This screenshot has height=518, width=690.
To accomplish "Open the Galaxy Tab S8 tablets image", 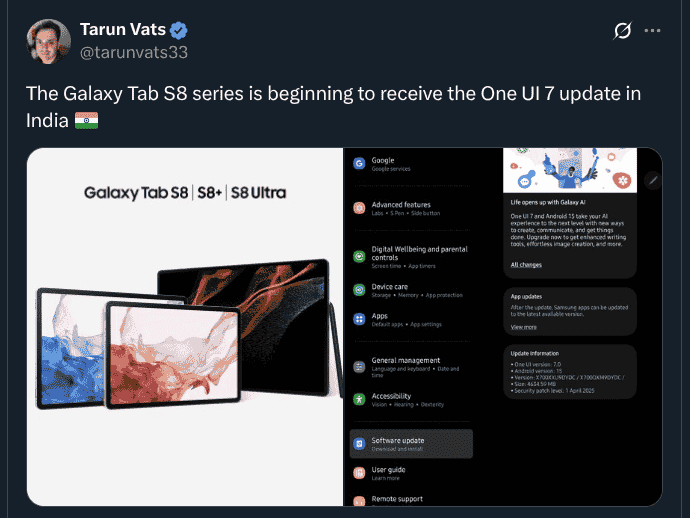I will tap(185, 327).
